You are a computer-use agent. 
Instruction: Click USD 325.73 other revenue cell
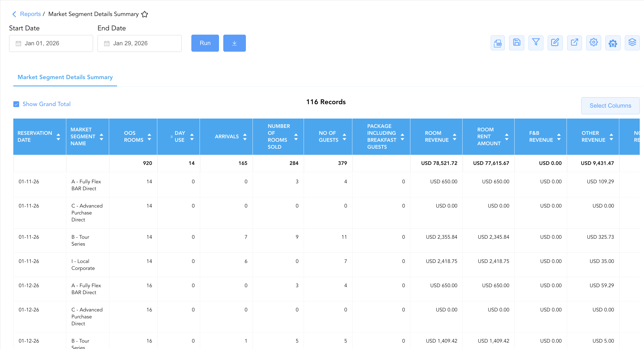(600, 237)
